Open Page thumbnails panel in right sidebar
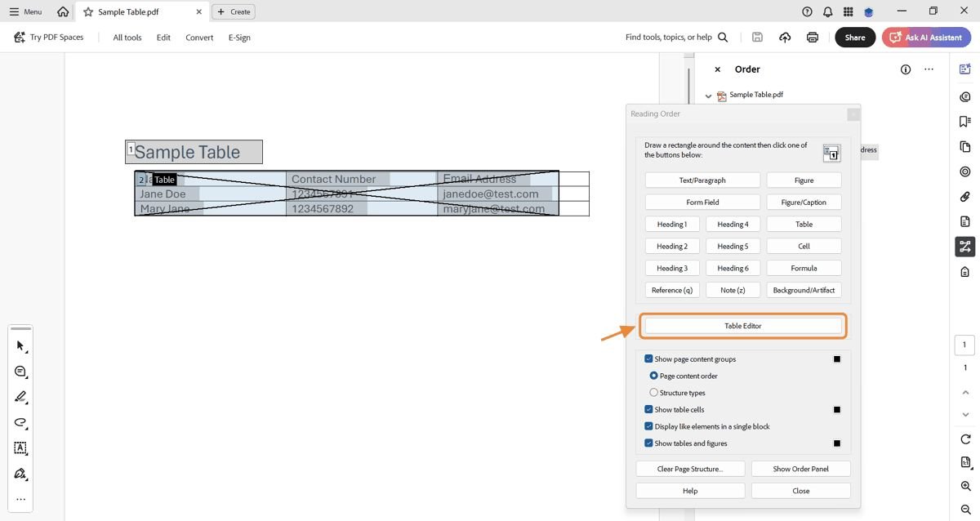 click(x=965, y=146)
